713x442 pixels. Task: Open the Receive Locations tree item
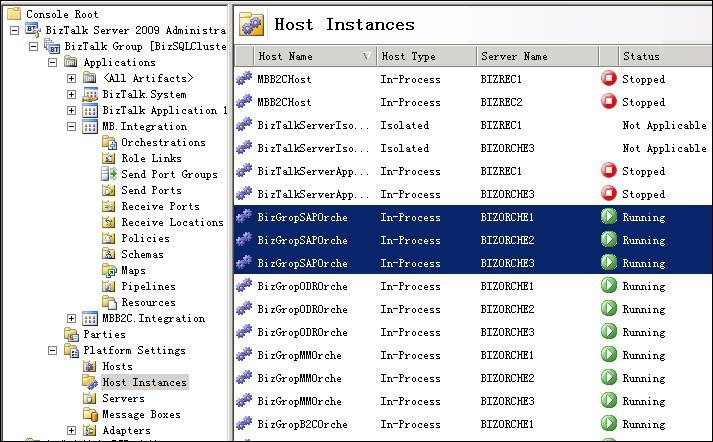point(172,222)
